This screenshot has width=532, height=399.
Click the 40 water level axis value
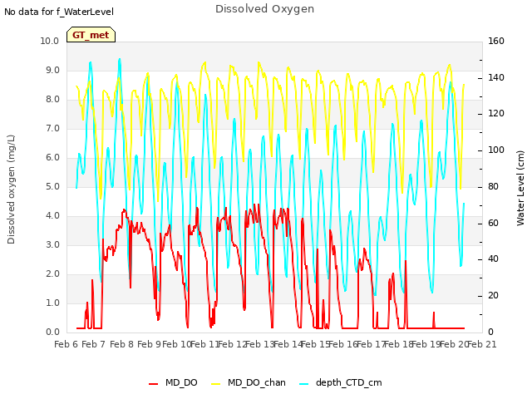click(x=493, y=259)
